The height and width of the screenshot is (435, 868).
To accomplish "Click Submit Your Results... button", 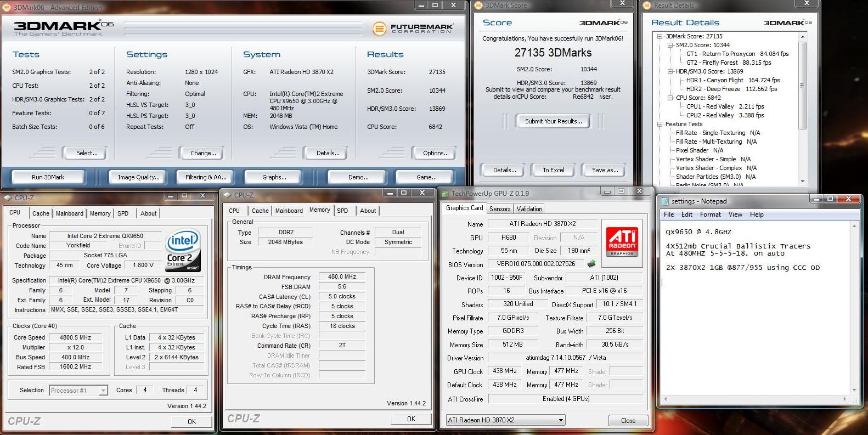I will (553, 121).
